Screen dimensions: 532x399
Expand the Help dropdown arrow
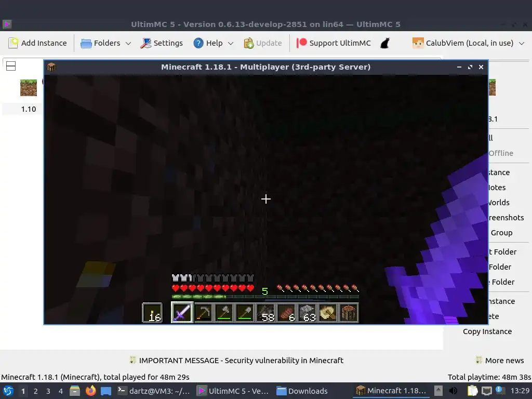point(231,44)
